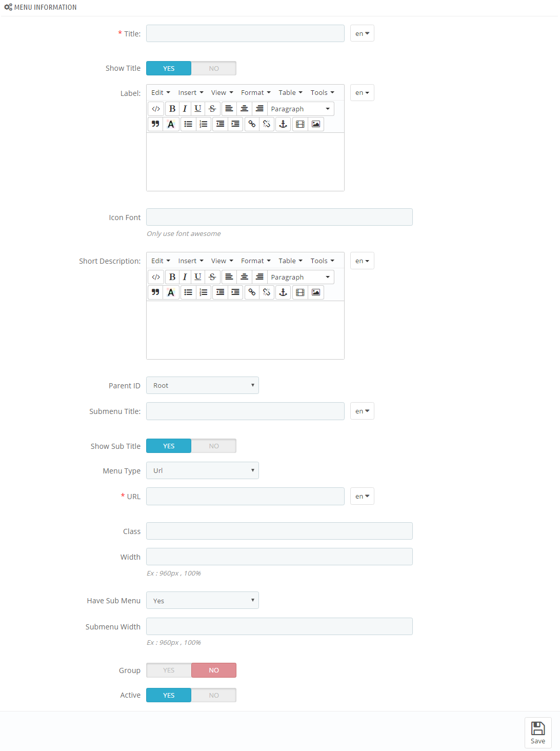Click blockquote icon in Short Description editor
The image size is (560, 751).
coord(155,292)
